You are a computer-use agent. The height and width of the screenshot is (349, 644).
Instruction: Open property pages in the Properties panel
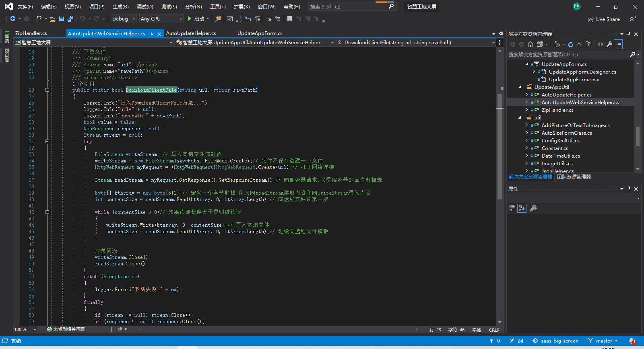point(533,208)
